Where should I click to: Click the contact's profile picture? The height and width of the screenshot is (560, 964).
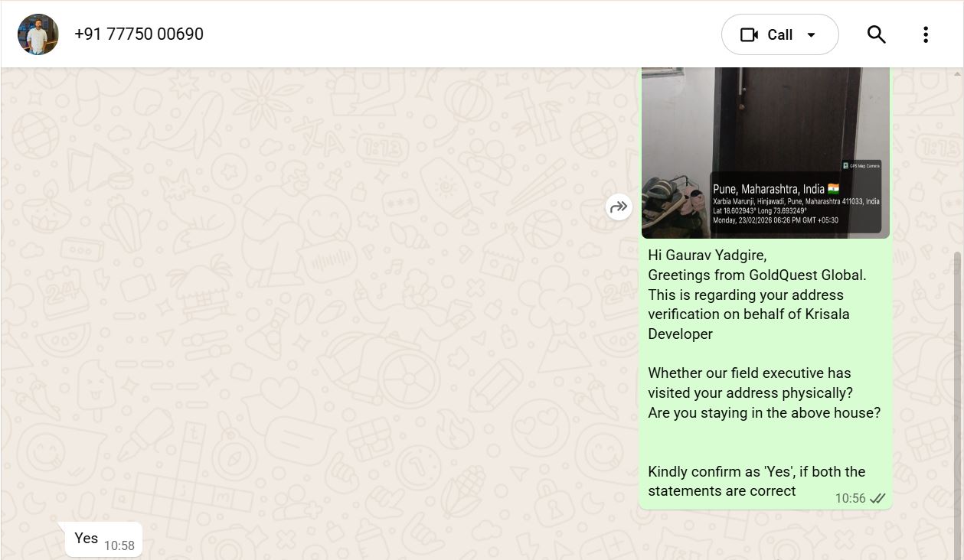click(38, 34)
